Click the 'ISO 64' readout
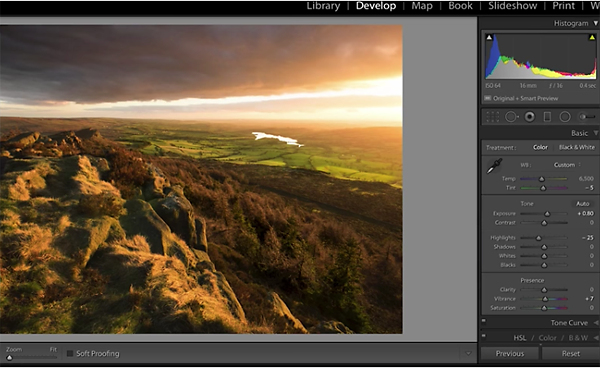This screenshot has height=368, width=600. [x=493, y=85]
